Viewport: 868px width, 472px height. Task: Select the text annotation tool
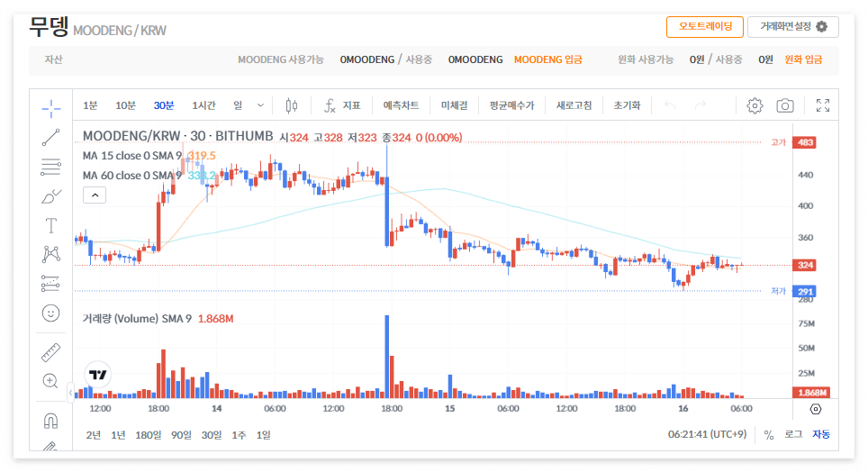[x=51, y=225]
